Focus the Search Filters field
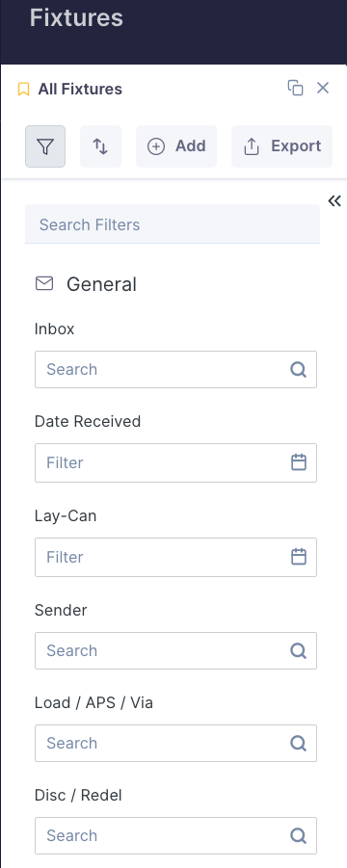 click(x=173, y=224)
